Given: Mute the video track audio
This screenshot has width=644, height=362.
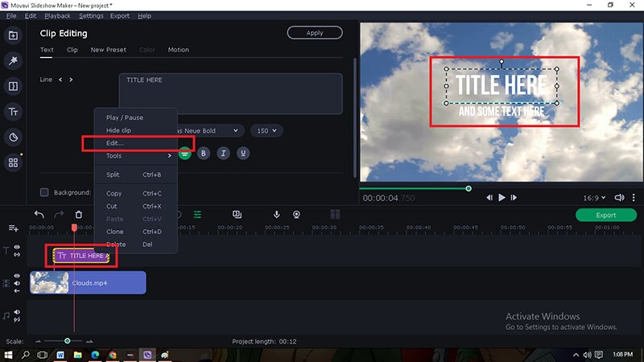Looking at the screenshot, I should (x=17, y=283).
